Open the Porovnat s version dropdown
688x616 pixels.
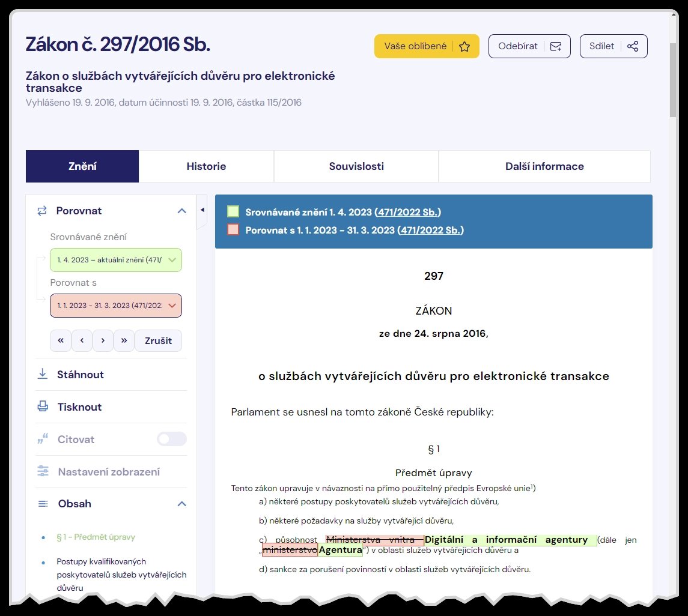pos(116,306)
